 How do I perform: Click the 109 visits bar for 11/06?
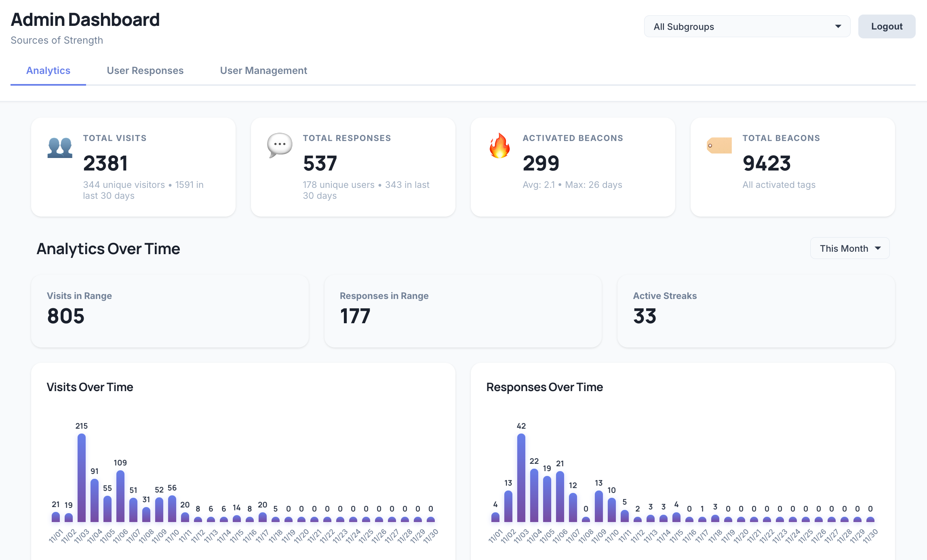120,496
